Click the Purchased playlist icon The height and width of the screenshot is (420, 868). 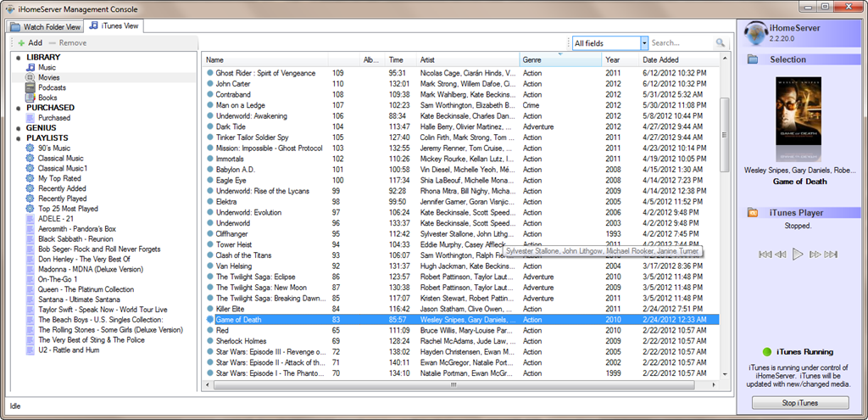(x=31, y=118)
